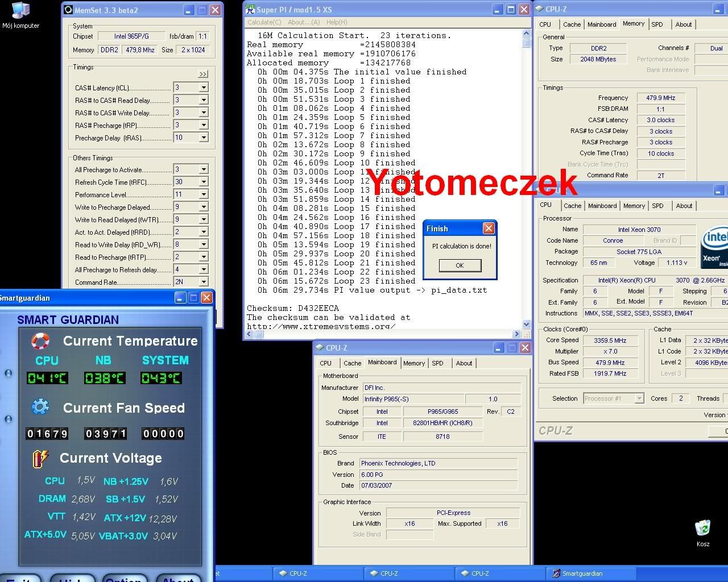
Task: Click the 479,8 Mhz memory field in MemSet
Action: [140, 50]
